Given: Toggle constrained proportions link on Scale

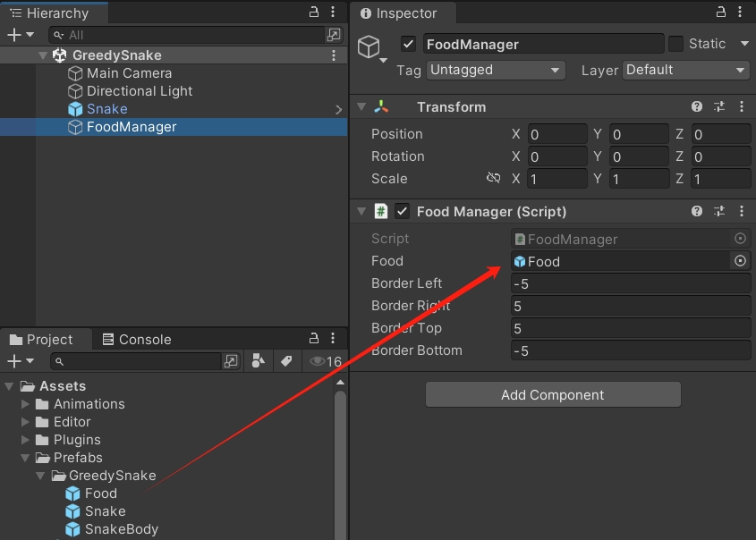Looking at the screenshot, I should coord(493,178).
